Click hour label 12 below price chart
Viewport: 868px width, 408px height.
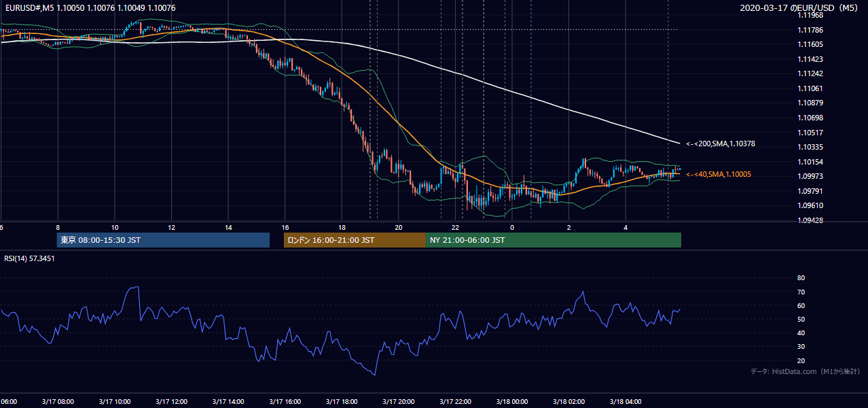pos(171,227)
